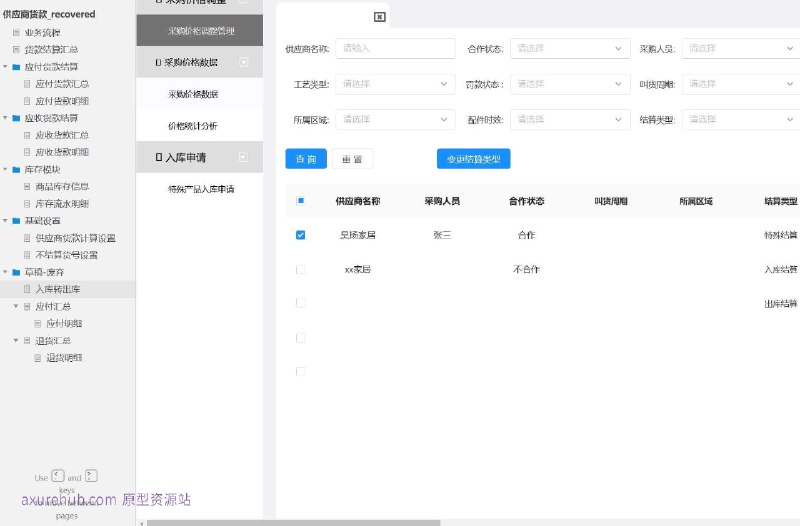800x526 pixels.
Task: Open the 结算类型 filter dropdown
Action: [x=741, y=119]
